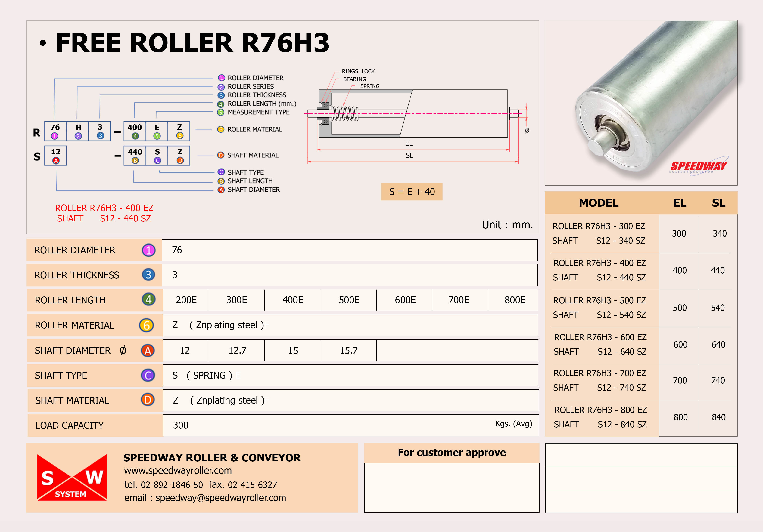
Task: Select the 400E roller length cell
Action: click(x=293, y=300)
